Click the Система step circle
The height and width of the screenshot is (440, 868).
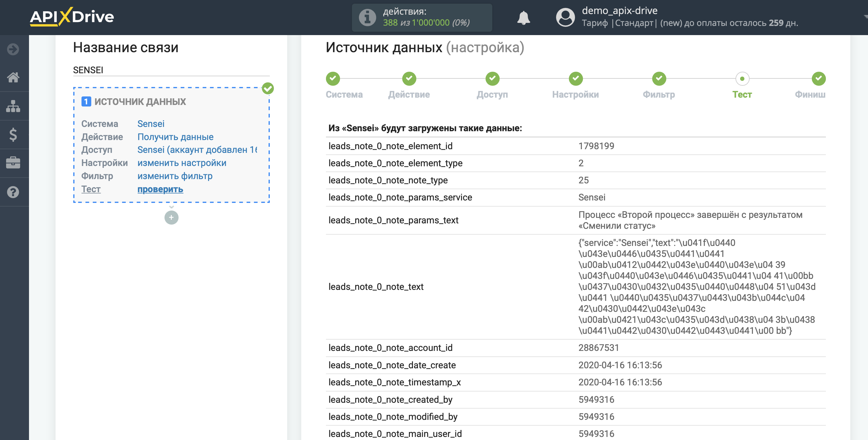click(x=333, y=78)
